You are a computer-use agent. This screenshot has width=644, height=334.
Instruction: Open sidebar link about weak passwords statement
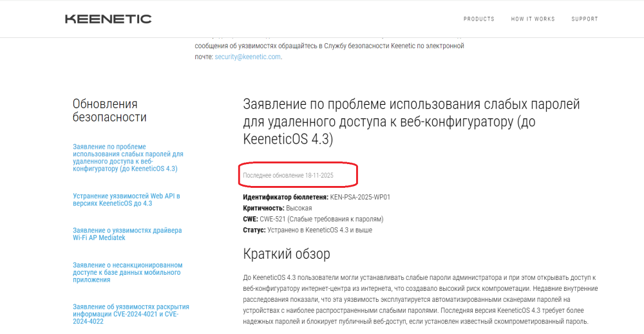point(128,158)
